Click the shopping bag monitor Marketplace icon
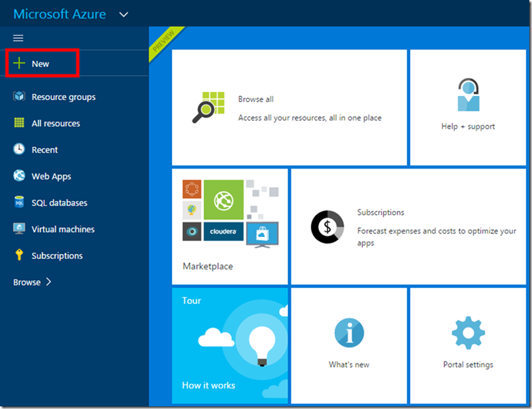The image size is (532, 409). click(262, 235)
